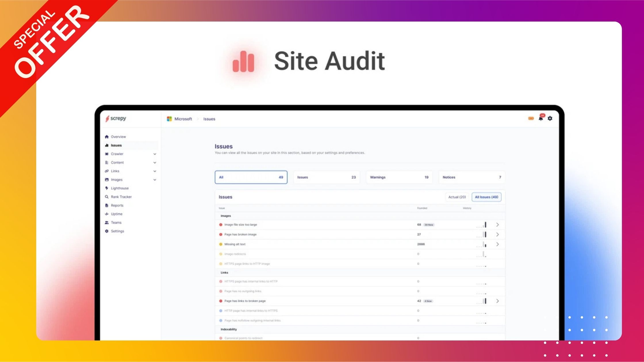Open the settings gear in top bar
644x362 pixels.
pos(550,118)
